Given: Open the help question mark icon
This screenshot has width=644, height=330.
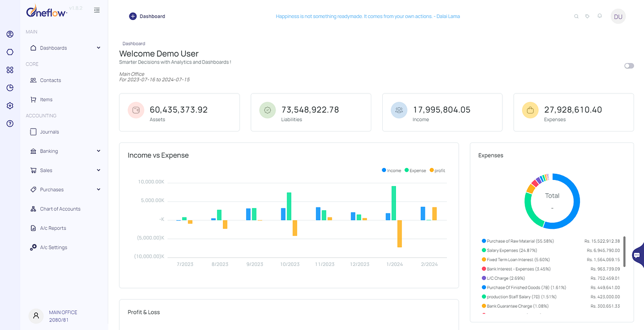Looking at the screenshot, I should click(10, 123).
